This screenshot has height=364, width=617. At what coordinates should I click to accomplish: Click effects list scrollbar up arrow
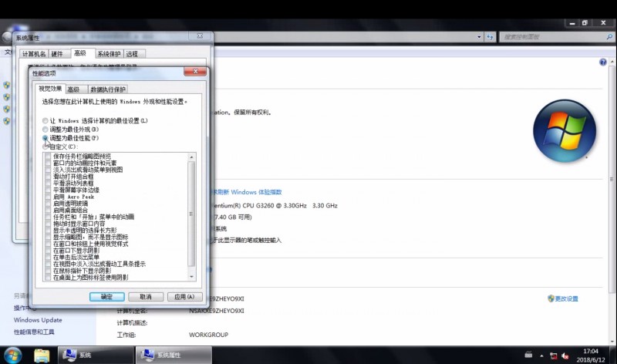pyautogui.click(x=191, y=157)
